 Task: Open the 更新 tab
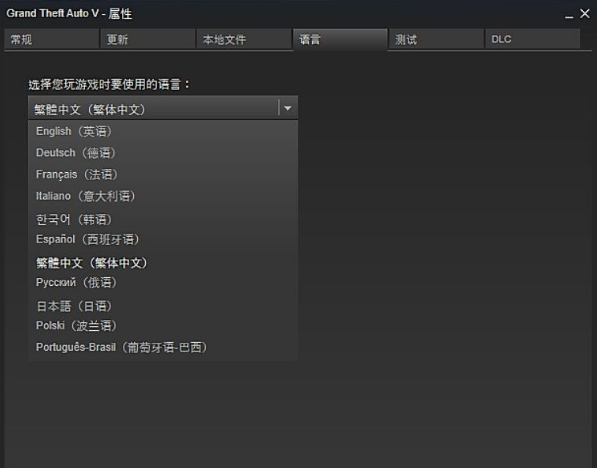pos(148,39)
